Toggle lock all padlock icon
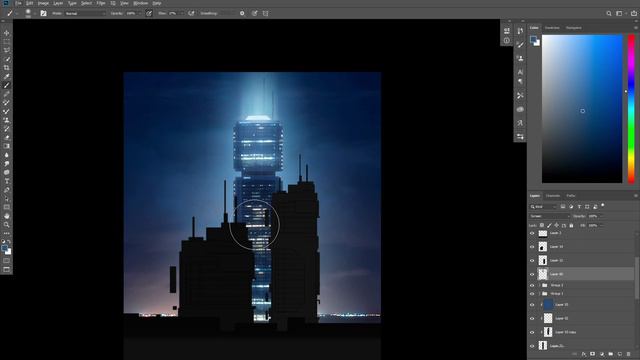Screen dimensions: 640x360 coord(571,225)
